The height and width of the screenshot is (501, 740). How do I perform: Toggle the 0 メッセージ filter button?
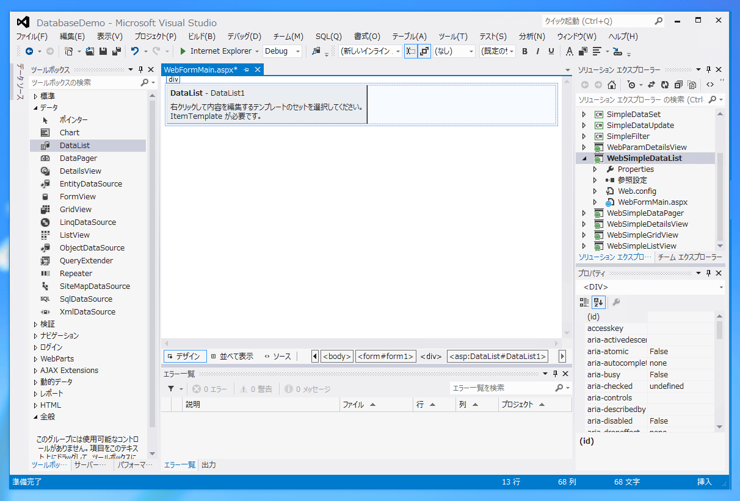pos(308,389)
